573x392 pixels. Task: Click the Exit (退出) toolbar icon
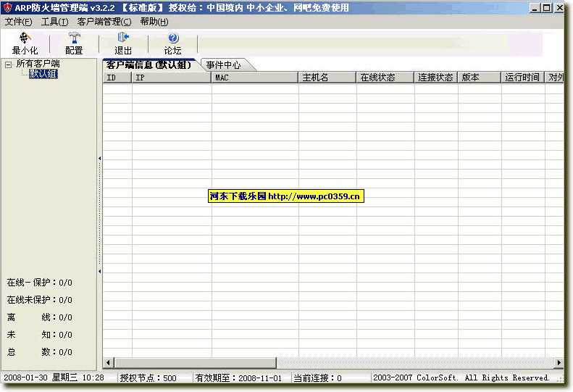tap(123, 38)
